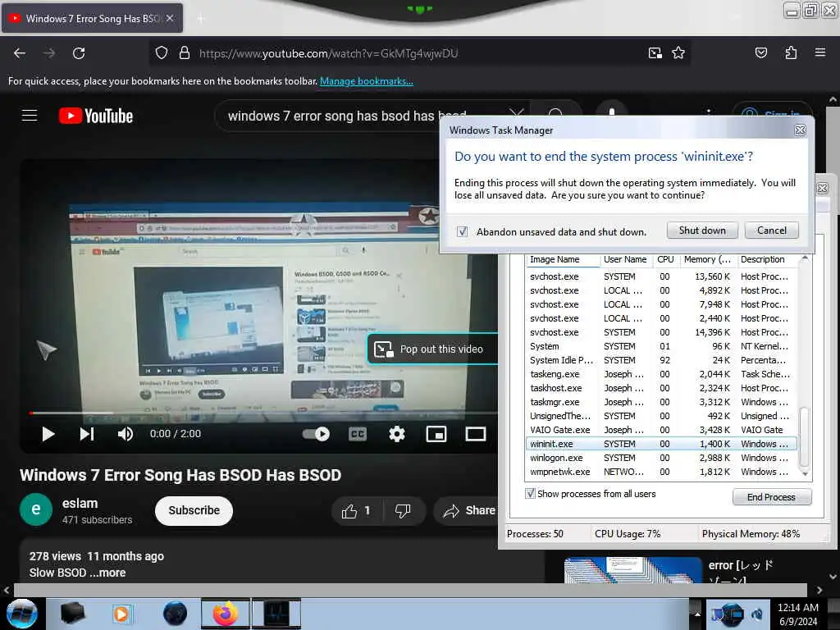Open the Pocket save icon
Screen dimensions: 840x630
760,53
